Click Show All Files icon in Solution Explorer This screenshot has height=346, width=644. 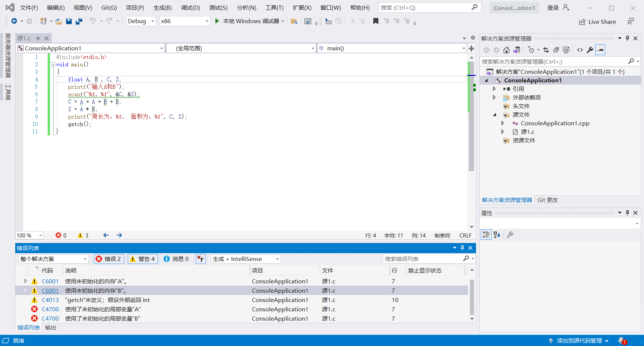point(566,50)
